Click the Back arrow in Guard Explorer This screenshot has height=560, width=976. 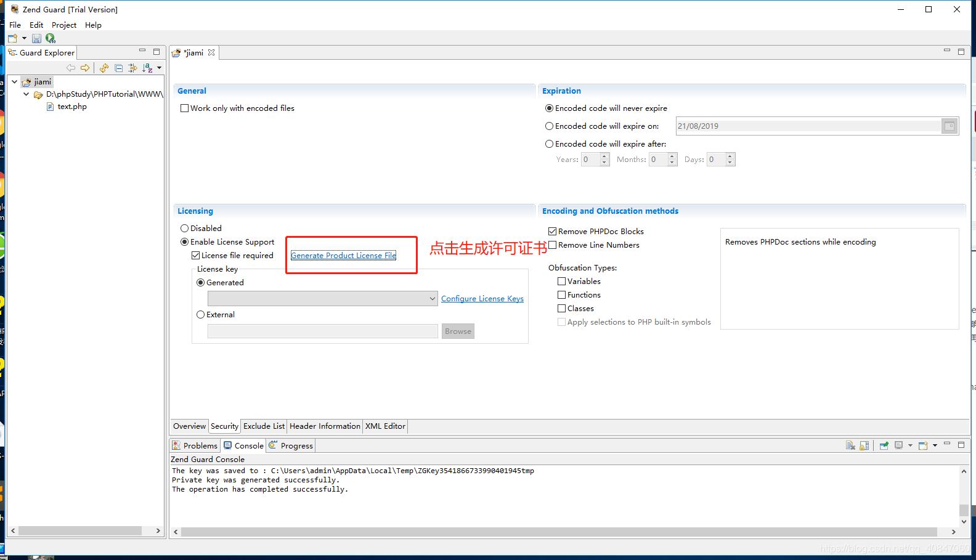71,68
